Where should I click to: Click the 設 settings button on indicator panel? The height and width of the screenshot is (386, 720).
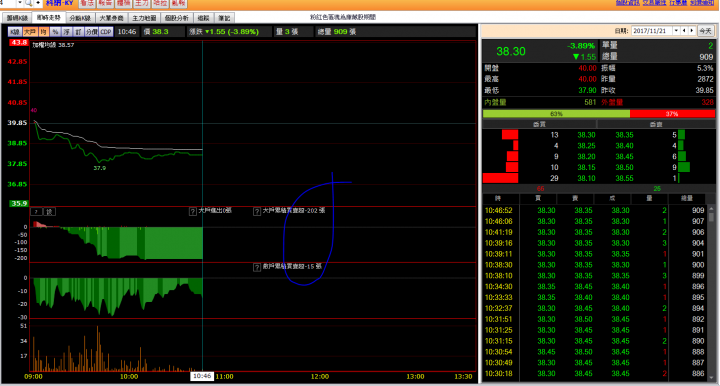point(49,212)
